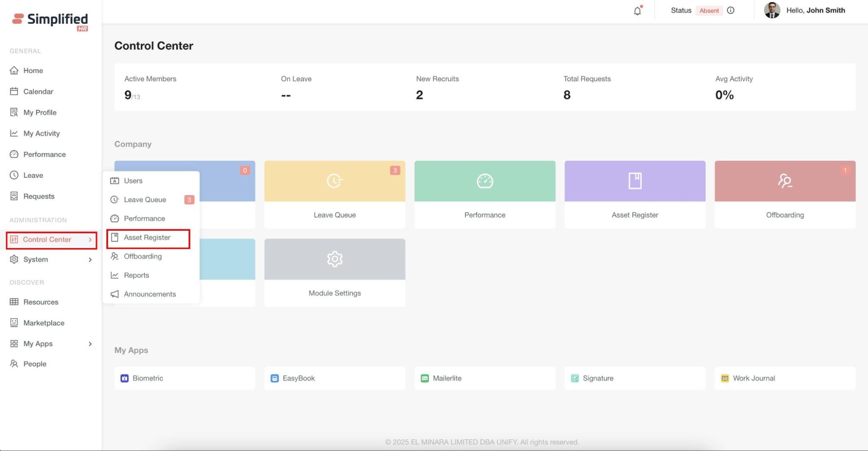Expand the System menu chevron
Image resolution: width=868 pixels, height=451 pixels.
click(90, 260)
